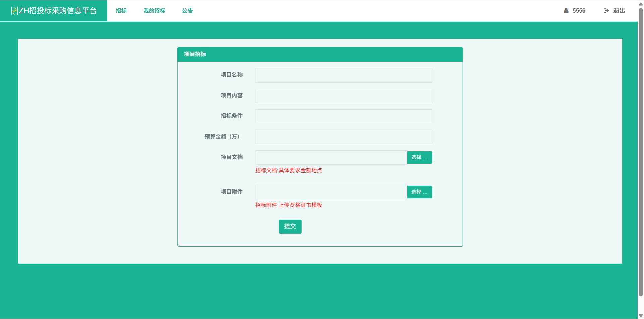644x319 pixels.
Task: Click the red hint 招标附件:上传资格证书模板
Action: point(288,205)
